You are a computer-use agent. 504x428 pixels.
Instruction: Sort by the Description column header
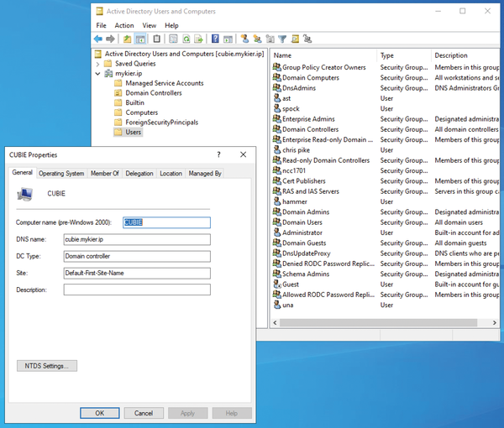[465, 55]
